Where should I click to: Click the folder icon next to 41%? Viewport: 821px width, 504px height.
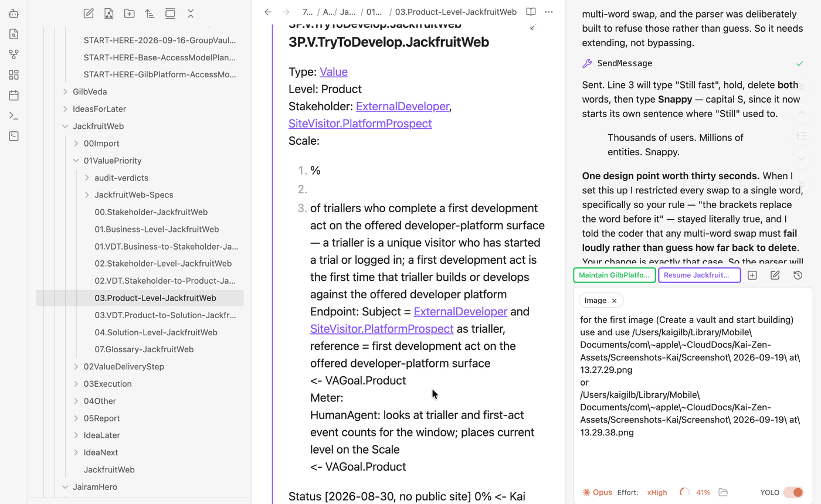[723, 492]
